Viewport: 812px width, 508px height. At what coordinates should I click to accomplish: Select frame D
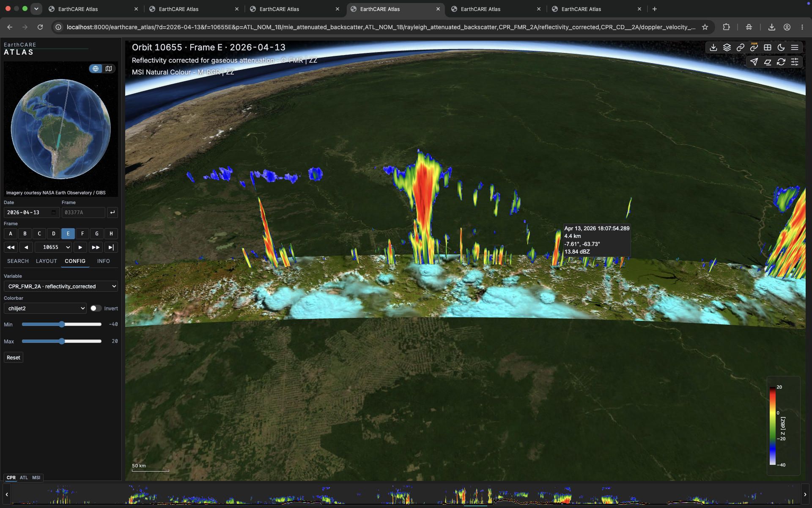coord(54,234)
